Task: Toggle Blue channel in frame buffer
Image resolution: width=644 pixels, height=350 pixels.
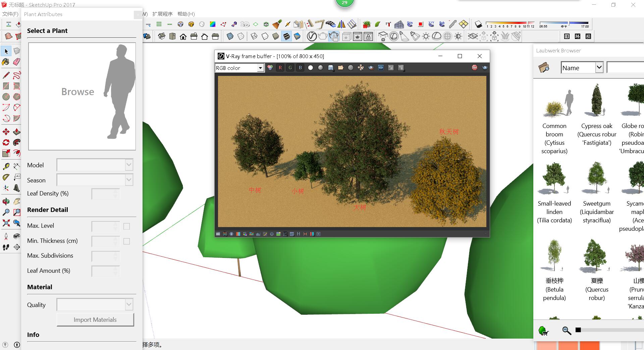Action: tap(300, 68)
